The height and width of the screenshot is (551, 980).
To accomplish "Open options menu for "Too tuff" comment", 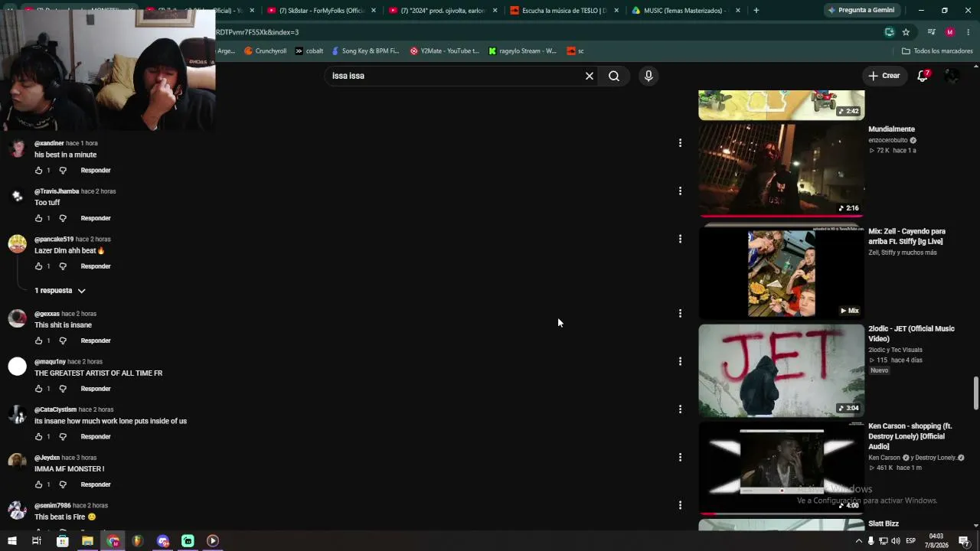I will [680, 191].
